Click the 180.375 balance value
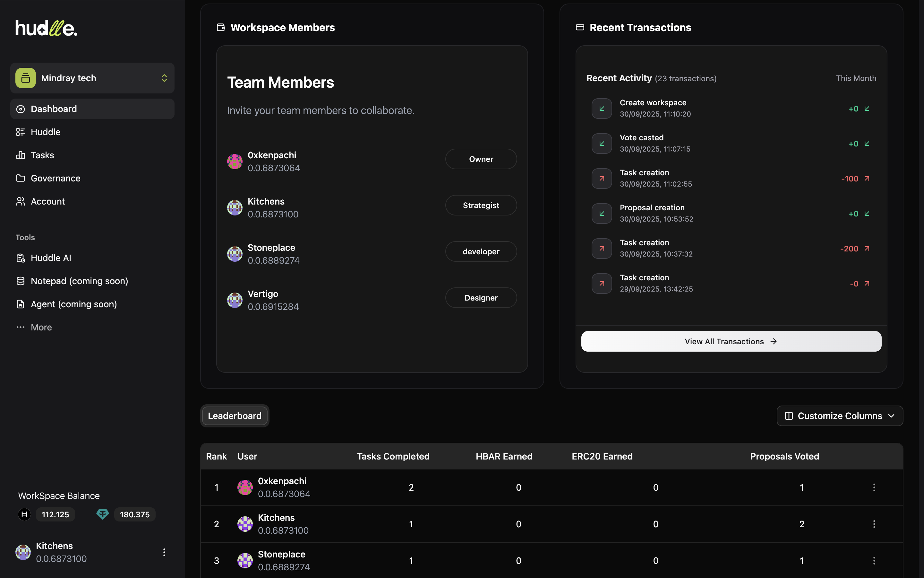Screen dimensions: 924x578 click(x=135, y=514)
